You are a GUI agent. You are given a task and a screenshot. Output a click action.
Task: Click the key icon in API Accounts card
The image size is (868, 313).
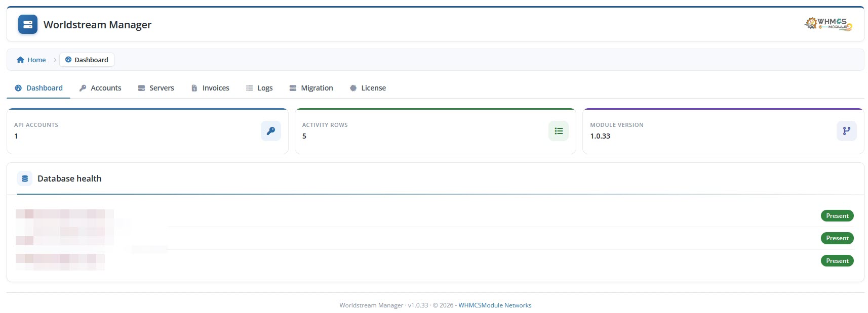pos(271,131)
